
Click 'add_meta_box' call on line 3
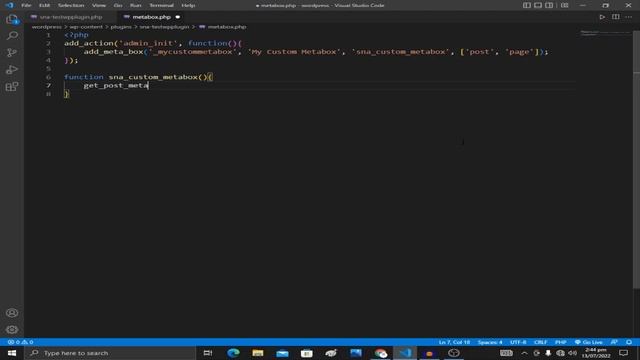pos(113,52)
